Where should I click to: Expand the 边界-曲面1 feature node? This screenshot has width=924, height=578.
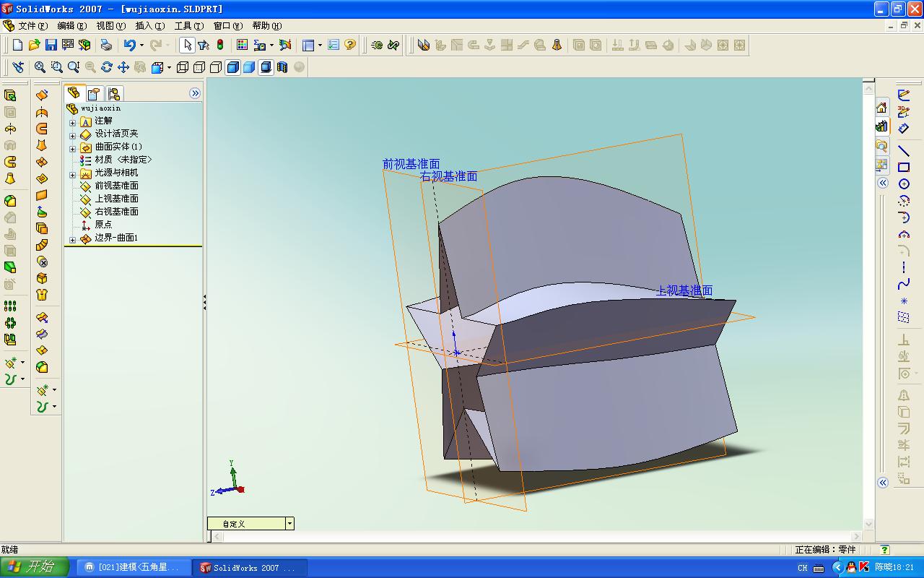click(72, 238)
